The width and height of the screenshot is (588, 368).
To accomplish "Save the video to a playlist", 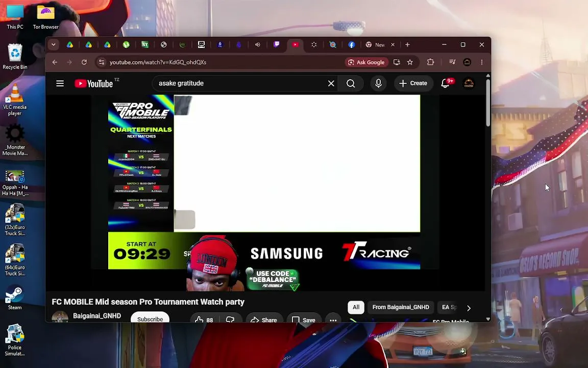I will coord(304,318).
